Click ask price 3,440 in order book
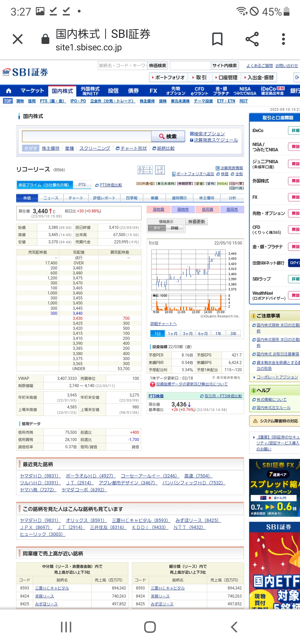Viewport: 300px width, 644px height. 77,313
